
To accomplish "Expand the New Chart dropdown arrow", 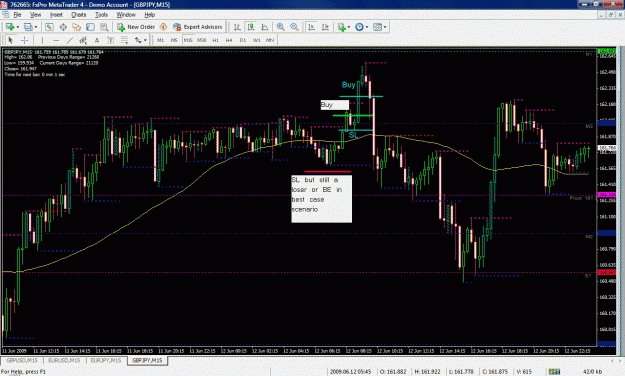I will coord(18,27).
